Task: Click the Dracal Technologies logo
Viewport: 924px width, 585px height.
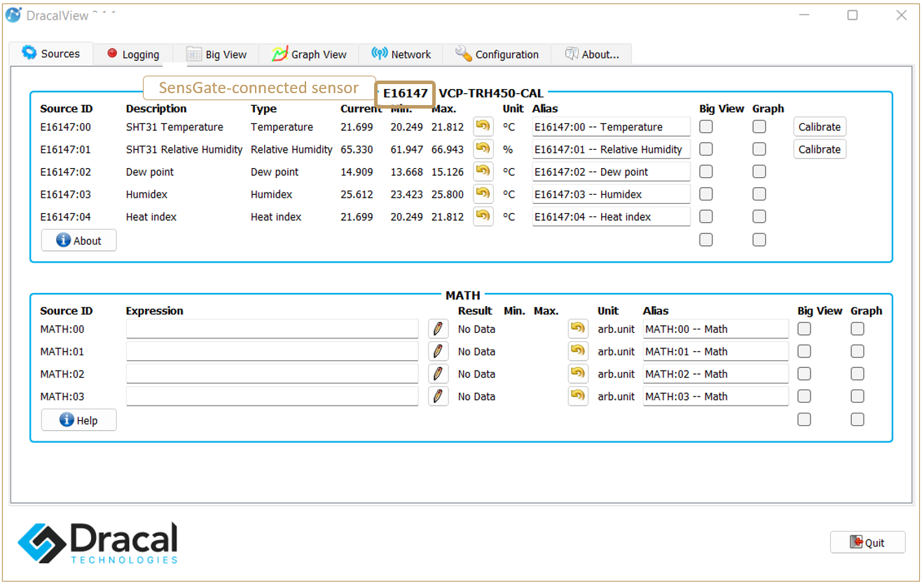Action: coord(97,543)
